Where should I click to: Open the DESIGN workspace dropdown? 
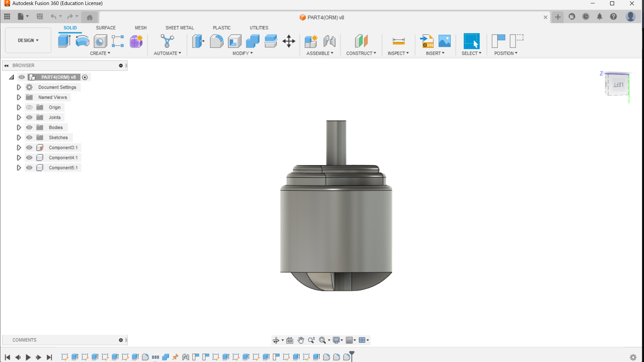[28, 40]
